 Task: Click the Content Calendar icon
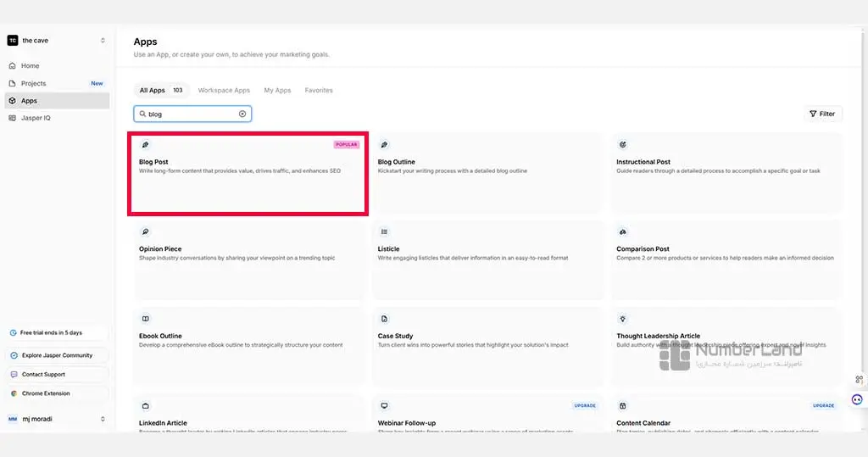pyautogui.click(x=623, y=405)
